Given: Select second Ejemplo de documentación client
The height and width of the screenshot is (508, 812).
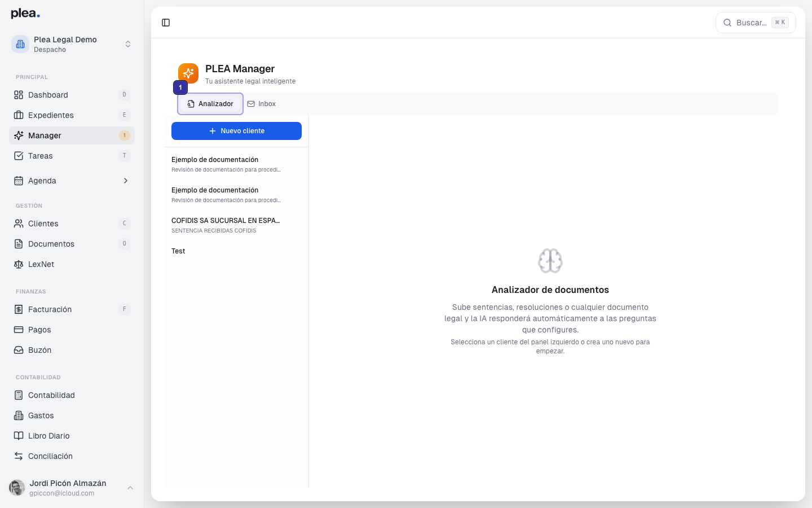Looking at the screenshot, I should (236, 195).
